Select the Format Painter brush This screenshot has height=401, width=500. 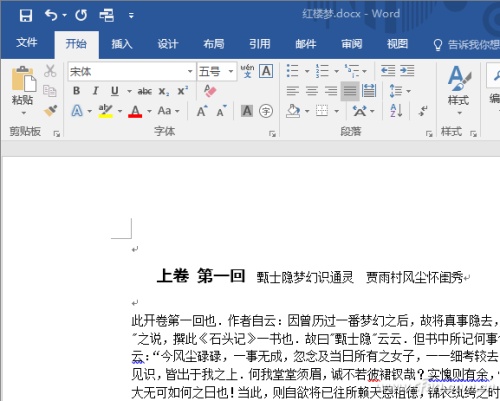click(50, 110)
